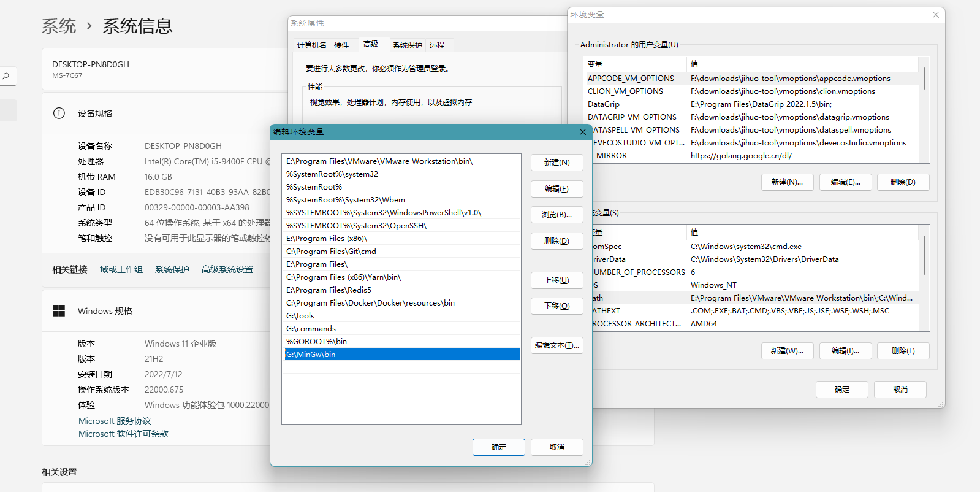Select the cmd.exe system variable row
Viewport: 980px width, 492px height.
tap(755, 247)
